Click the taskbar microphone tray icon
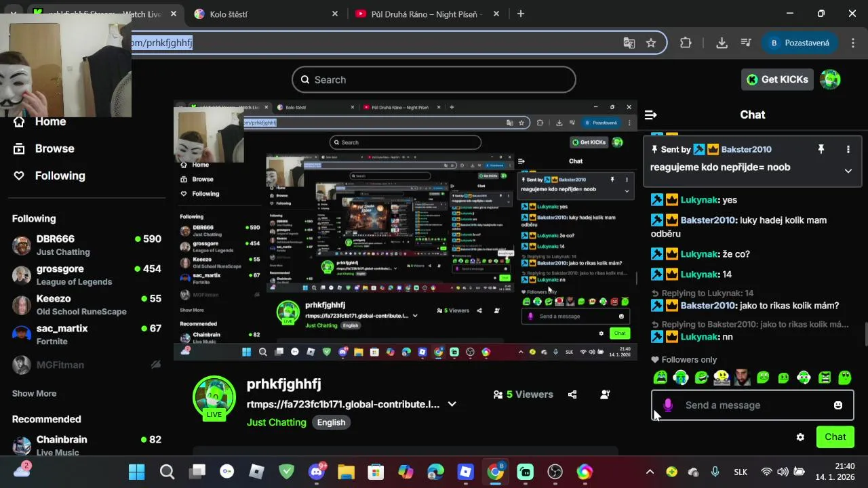The width and height of the screenshot is (868, 488). pos(715,472)
